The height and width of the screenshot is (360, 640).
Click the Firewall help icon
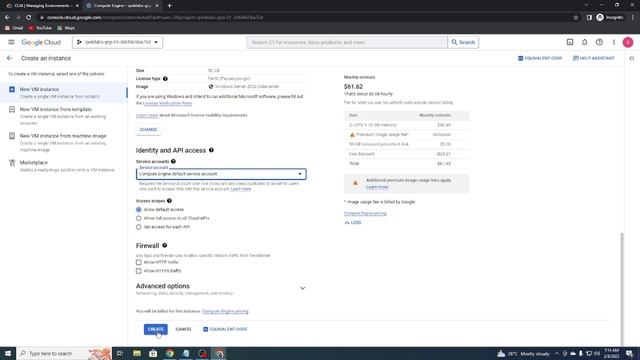pos(165,246)
